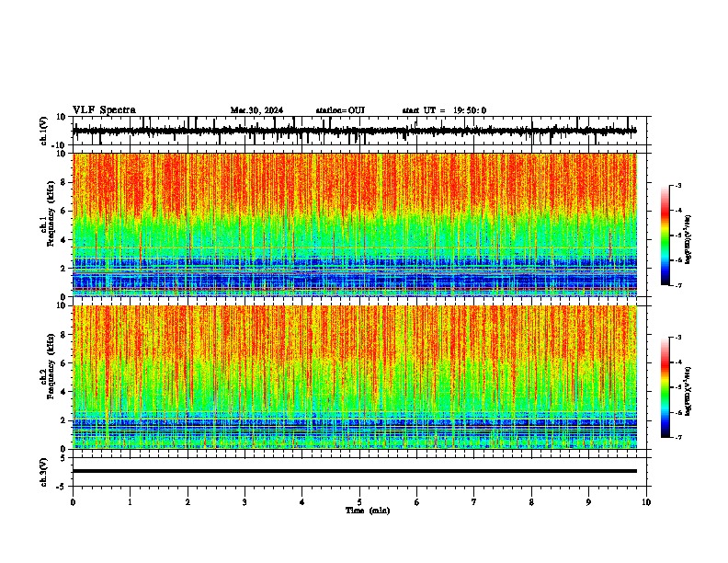Viewport: 728px width, 563px height.
Task: Click the ch.3(V) axis label
Action: tap(44, 472)
